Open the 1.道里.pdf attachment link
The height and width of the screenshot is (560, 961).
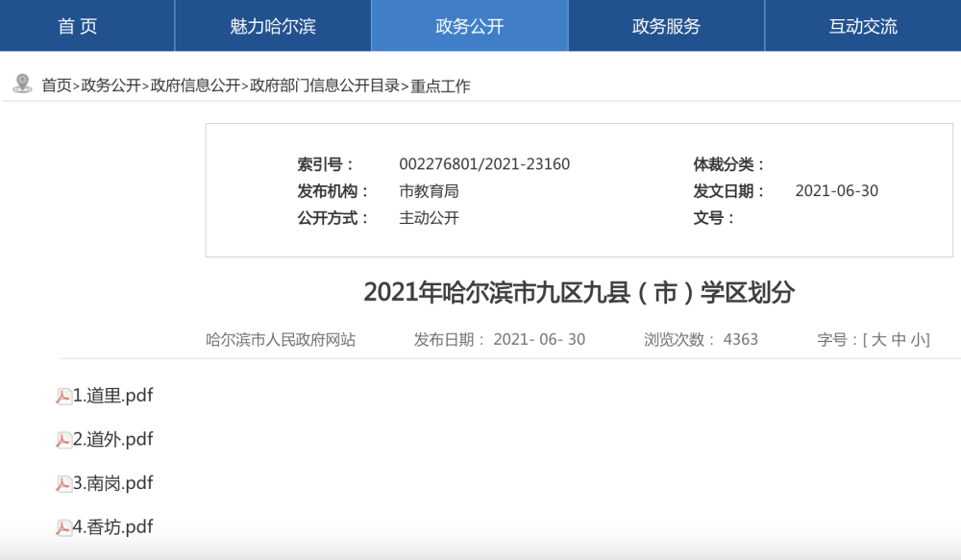click(112, 396)
